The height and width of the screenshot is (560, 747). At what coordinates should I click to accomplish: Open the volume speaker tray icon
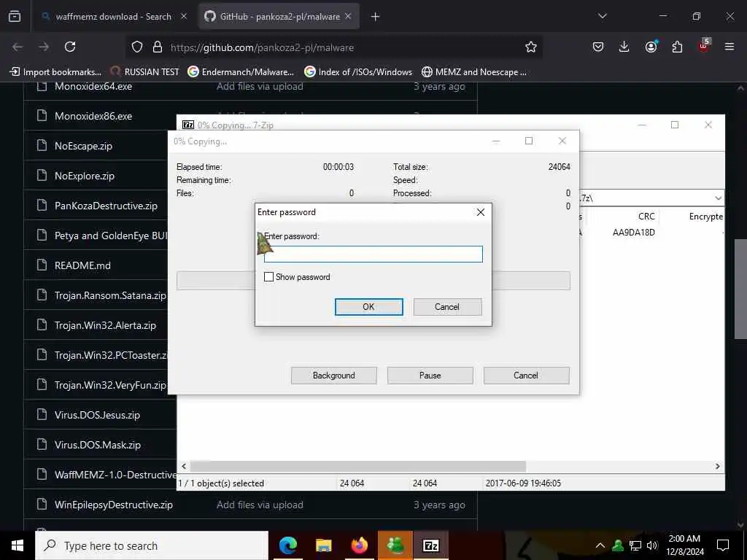click(x=652, y=545)
